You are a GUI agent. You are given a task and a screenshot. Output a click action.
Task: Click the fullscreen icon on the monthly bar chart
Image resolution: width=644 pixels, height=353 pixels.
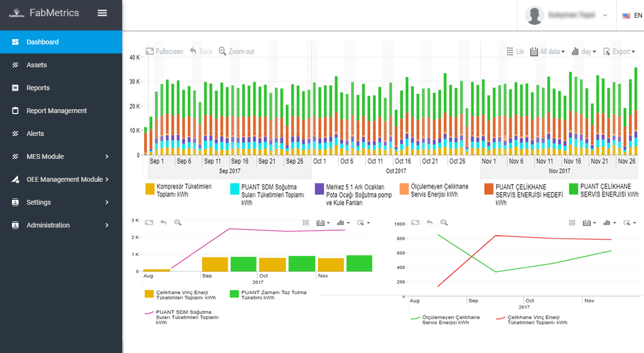[x=149, y=223]
